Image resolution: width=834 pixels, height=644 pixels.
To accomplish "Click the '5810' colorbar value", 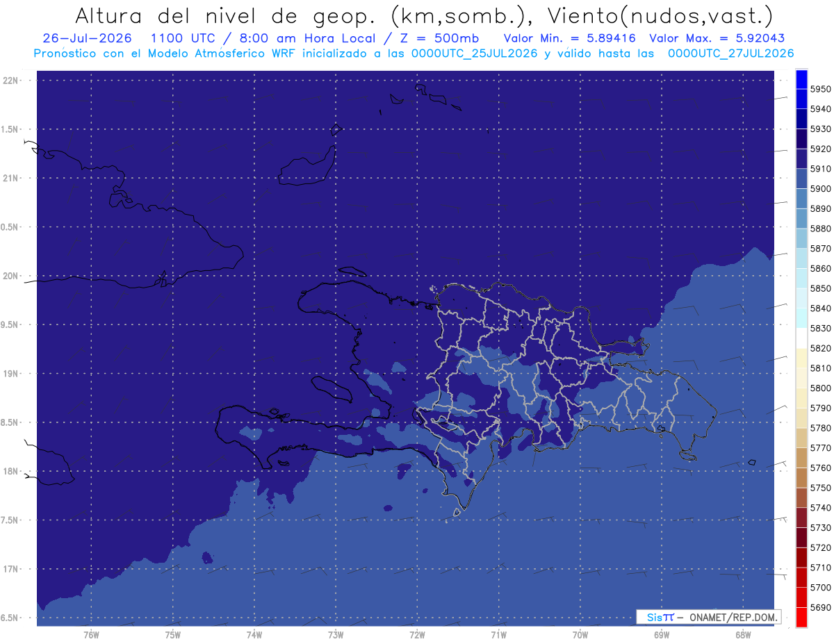I will [821, 368].
